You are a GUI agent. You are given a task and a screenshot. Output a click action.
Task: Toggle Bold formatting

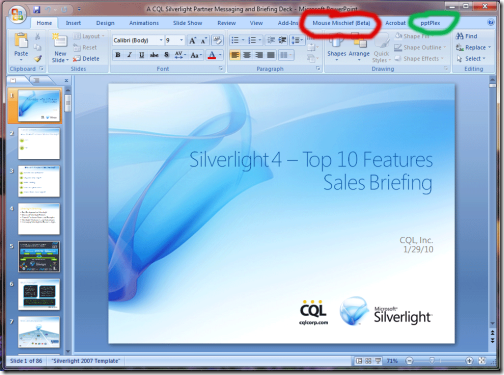pyautogui.click(x=118, y=55)
